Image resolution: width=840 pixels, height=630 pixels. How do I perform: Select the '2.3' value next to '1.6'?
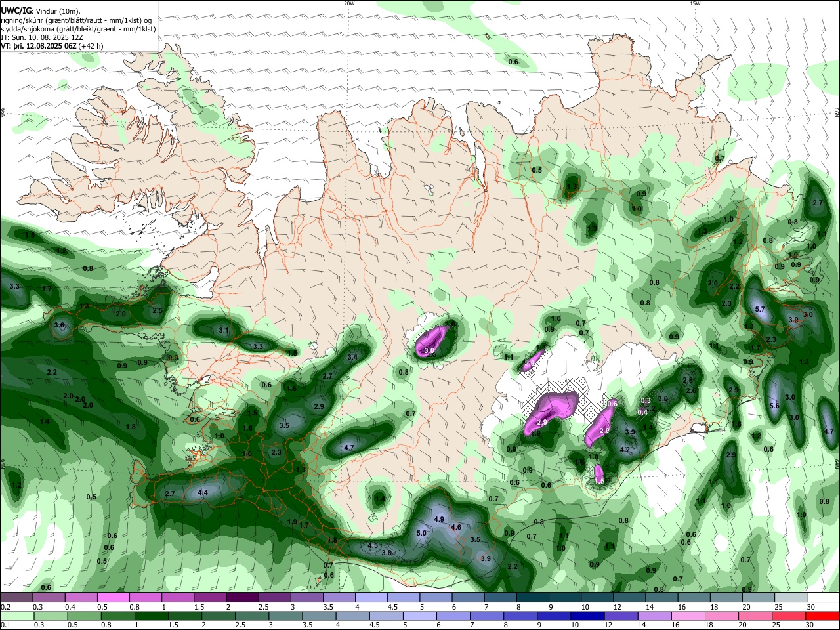(276, 452)
